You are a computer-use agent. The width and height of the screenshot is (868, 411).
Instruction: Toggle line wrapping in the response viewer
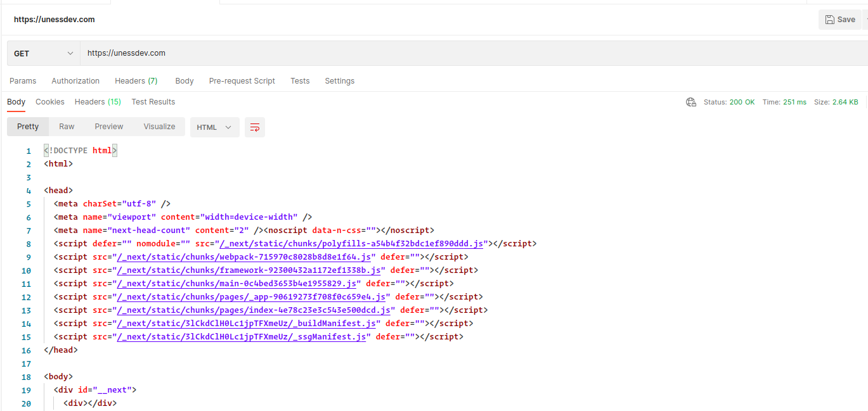tap(254, 127)
